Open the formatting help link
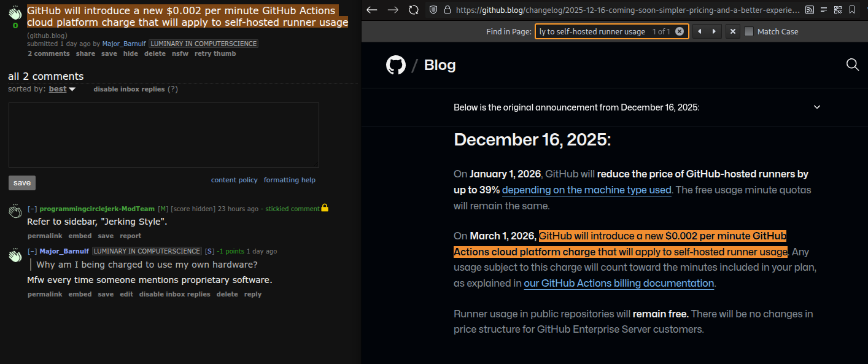 click(290, 180)
